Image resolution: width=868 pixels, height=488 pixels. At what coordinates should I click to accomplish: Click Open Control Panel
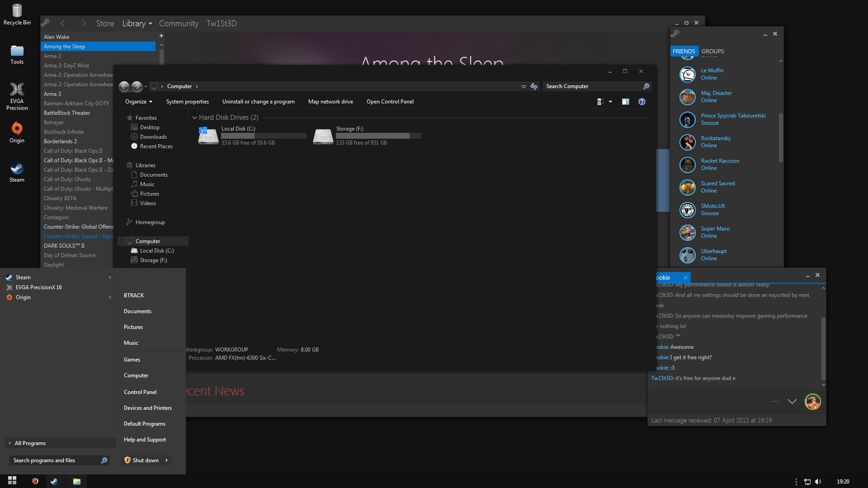click(x=390, y=102)
